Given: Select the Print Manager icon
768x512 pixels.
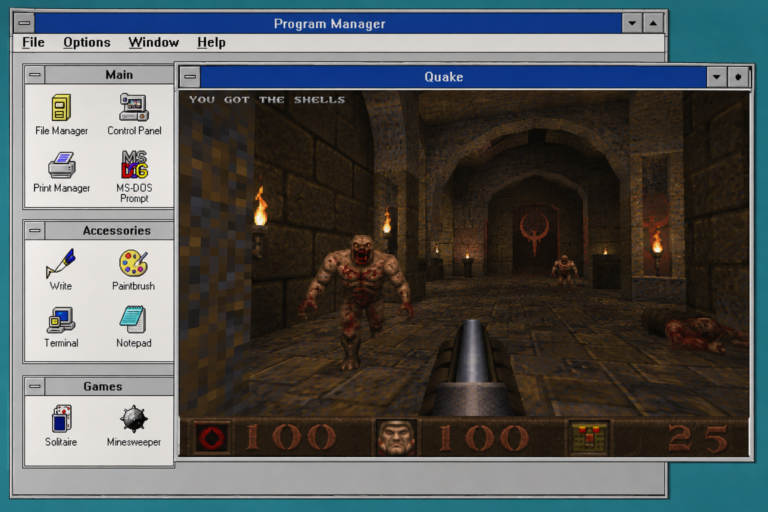Looking at the screenshot, I should 61,172.
